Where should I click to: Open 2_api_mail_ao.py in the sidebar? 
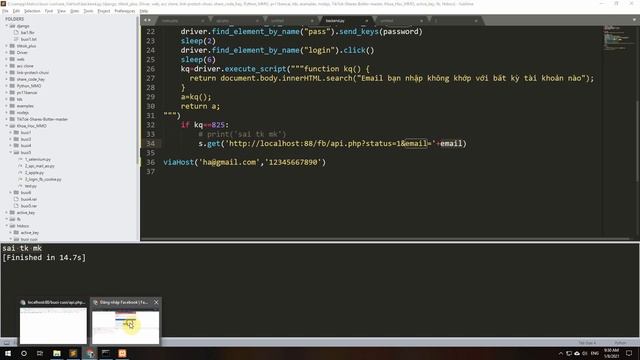click(40, 166)
